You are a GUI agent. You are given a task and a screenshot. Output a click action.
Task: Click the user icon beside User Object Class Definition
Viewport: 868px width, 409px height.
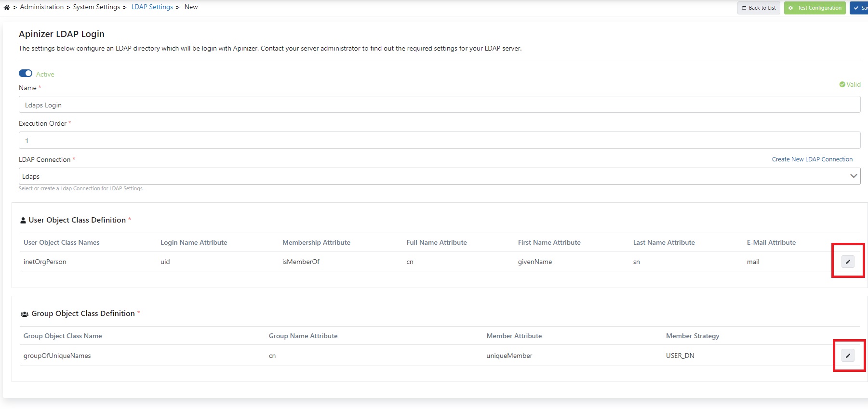[23, 220]
